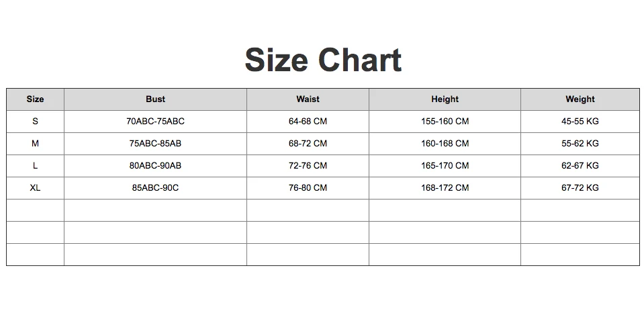Select the M size cell

(x=35, y=144)
